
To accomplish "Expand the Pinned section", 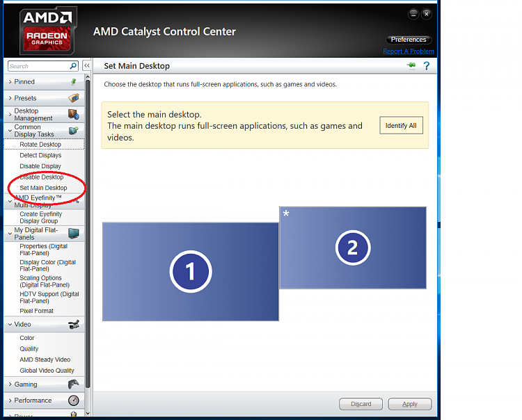I will 10,82.
